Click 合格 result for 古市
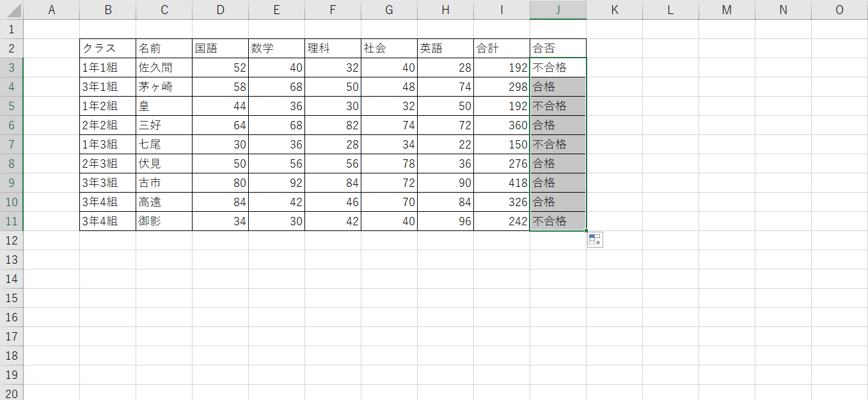This screenshot has width=868, height=400. click(x=558, y=182)
